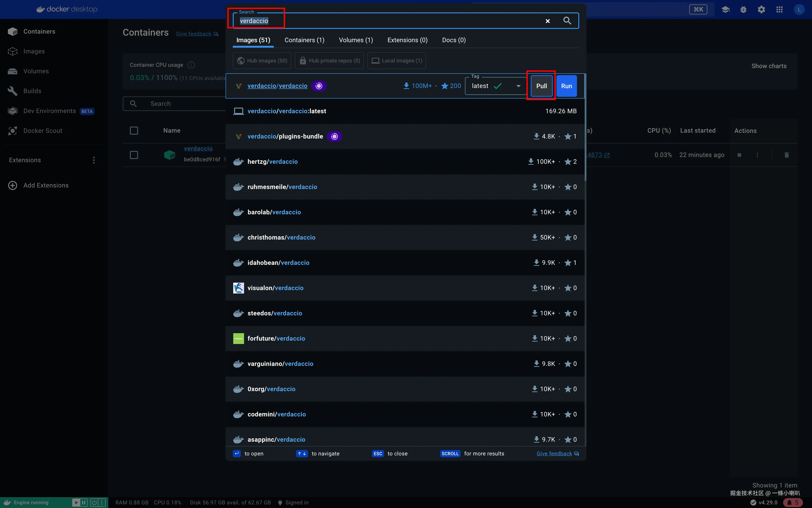Toggle the select-all containers checkbox

pos(134,131)
